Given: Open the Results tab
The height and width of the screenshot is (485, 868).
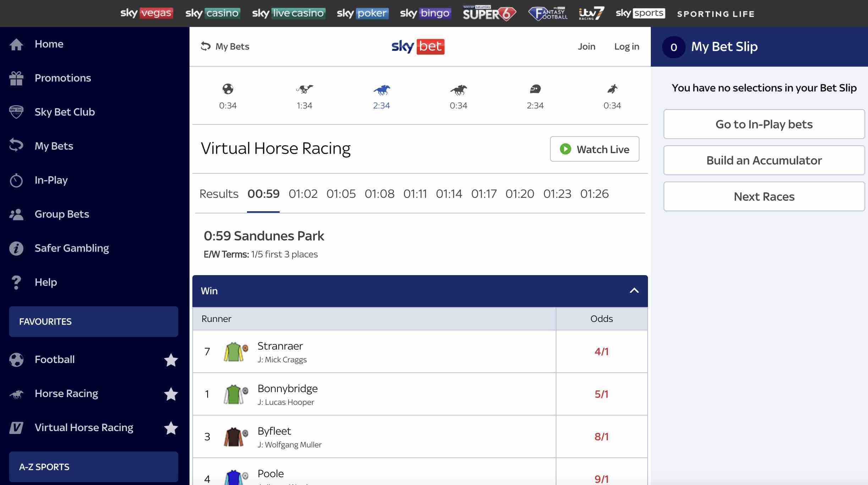Looking at the screenshot, I should pos(219,194).
